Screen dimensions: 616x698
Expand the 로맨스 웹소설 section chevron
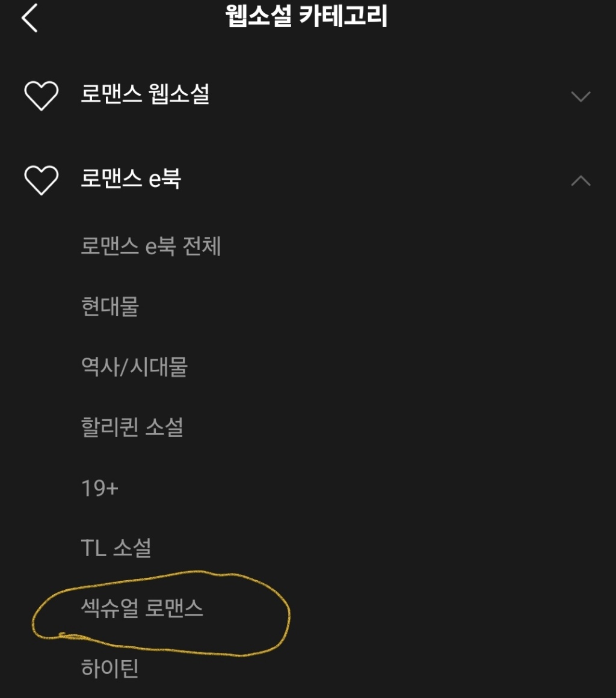581,96
